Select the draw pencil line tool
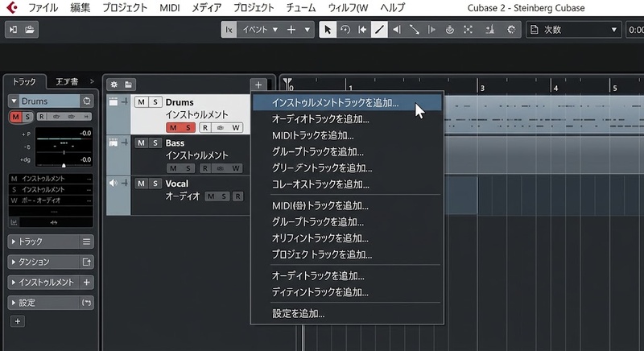The image size is (644, 351). tap(379, 30)
